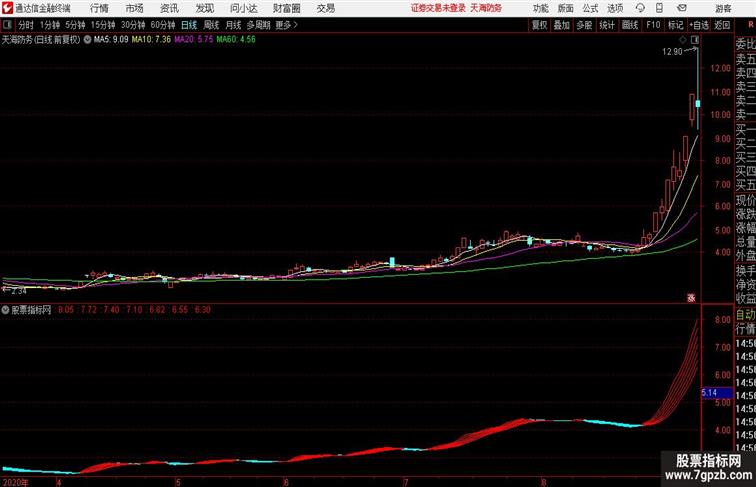
Task: Click MA10: 7.36 indicator value
Action: 151,40
